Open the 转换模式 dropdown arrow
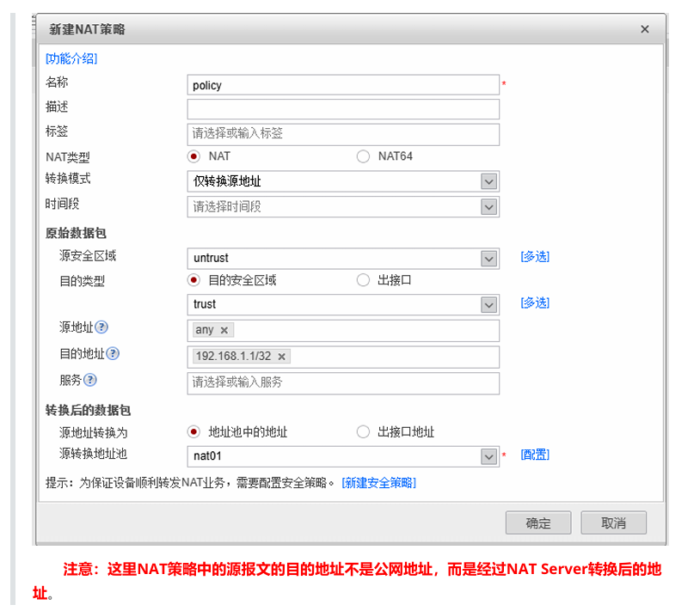 point(489,181)
